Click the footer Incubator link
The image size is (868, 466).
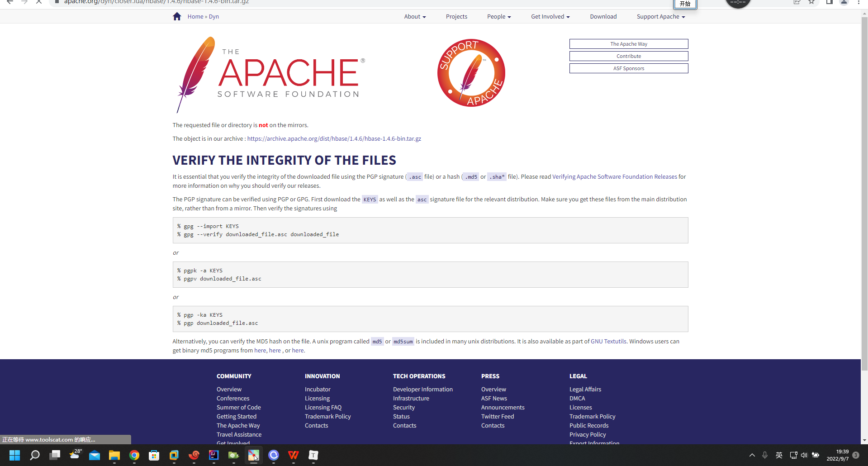click(318, 390)
